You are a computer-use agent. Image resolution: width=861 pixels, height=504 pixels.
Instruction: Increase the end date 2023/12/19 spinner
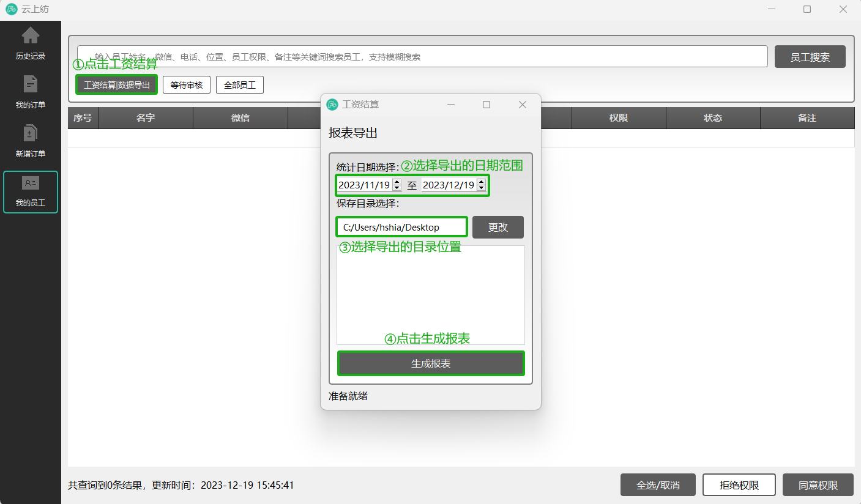(x=482, y=182)
